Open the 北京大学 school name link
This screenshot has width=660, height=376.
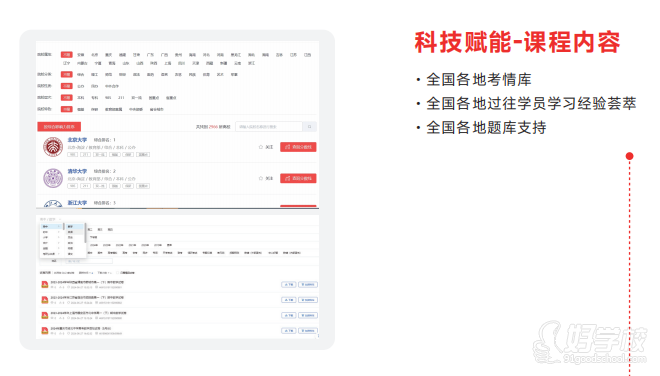[77, 140]
